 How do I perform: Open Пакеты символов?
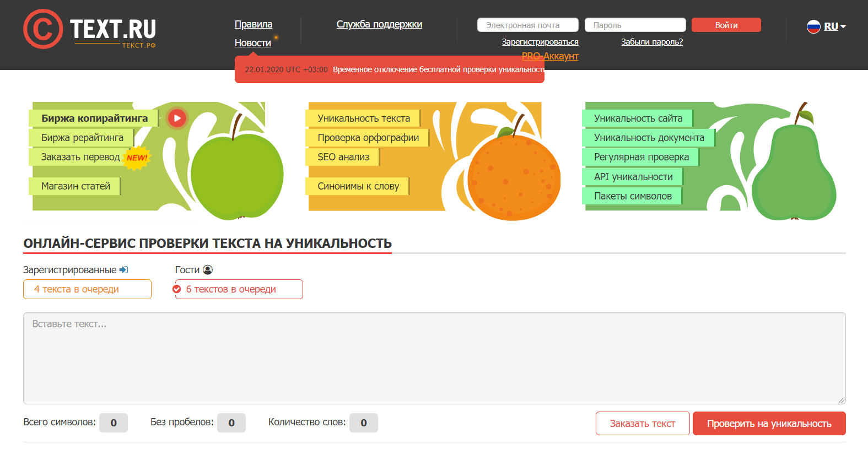click(633, 196)
